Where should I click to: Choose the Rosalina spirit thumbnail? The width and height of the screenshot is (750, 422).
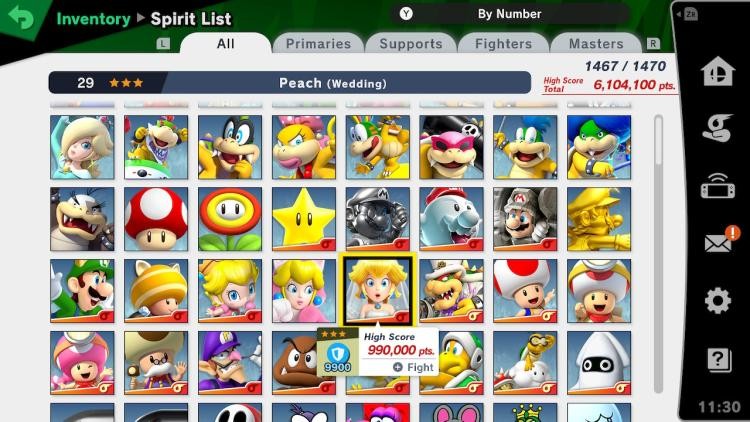82,147
